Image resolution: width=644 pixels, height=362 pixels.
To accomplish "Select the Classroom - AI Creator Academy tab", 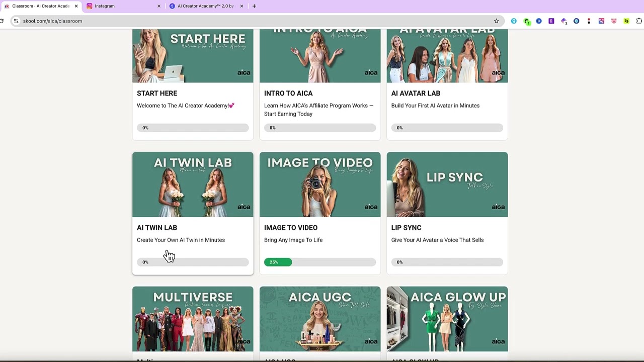I will tap(41, 6).
